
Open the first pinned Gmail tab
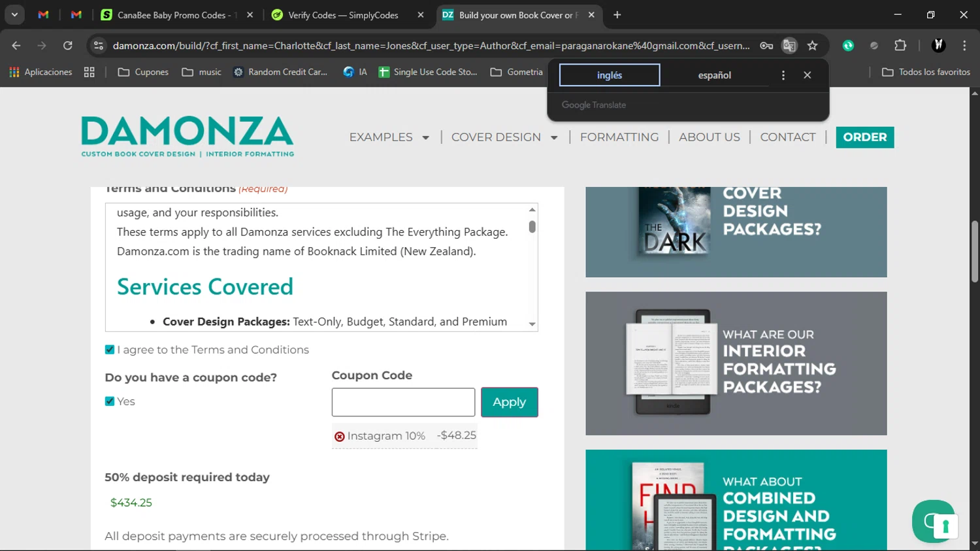pyautogui.click(x=43, y=14)
